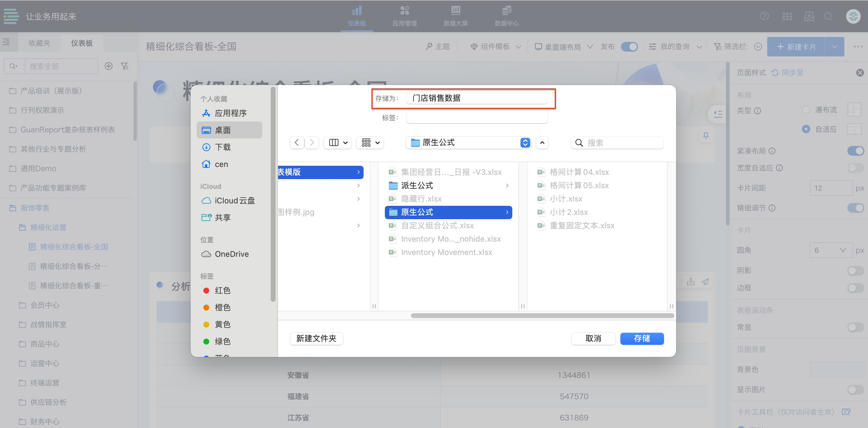868x428 pixels.
Task: Open 数据大屏 in top navigation
Action: (455, 16)
